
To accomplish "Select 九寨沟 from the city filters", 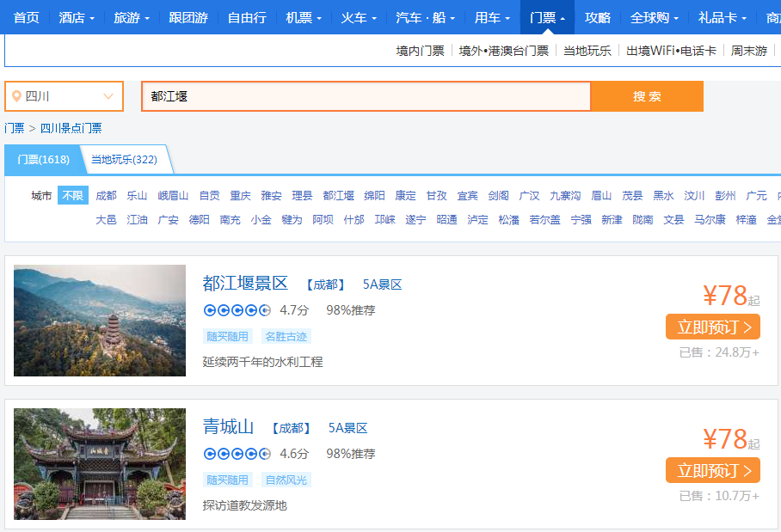I will tap(564, 195).
